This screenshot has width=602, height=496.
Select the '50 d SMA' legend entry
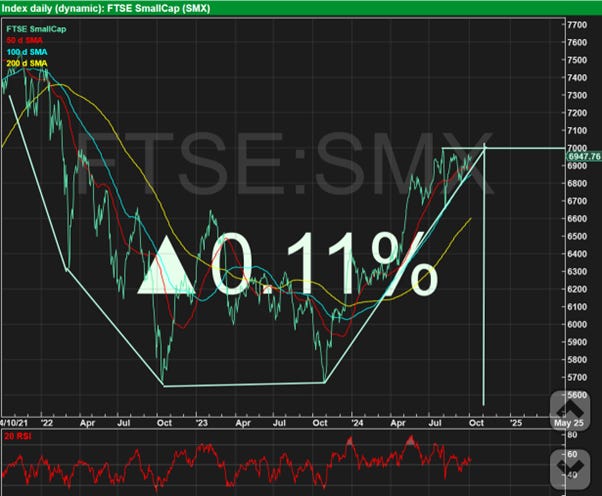tap(24, 40)
